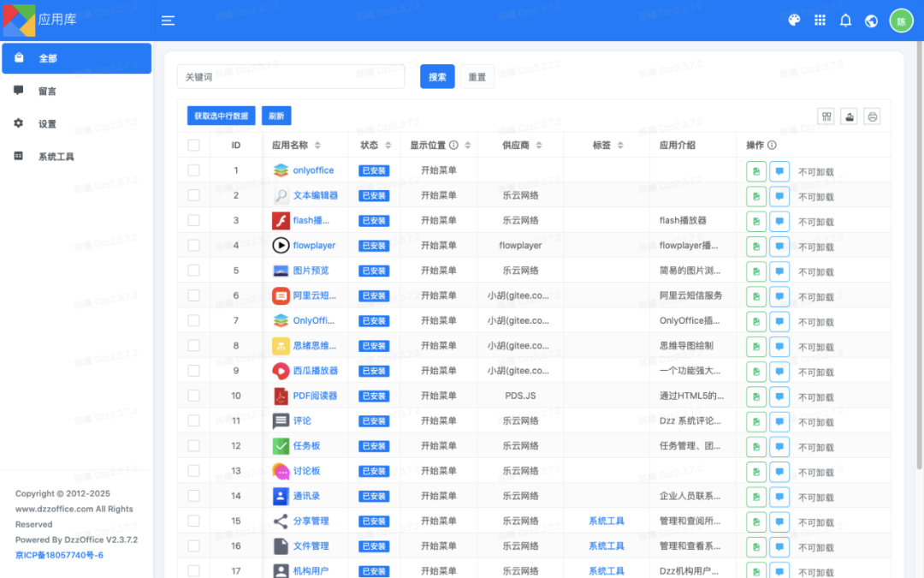
Task: Click the page vertical scrollbar
Action: 919,253
